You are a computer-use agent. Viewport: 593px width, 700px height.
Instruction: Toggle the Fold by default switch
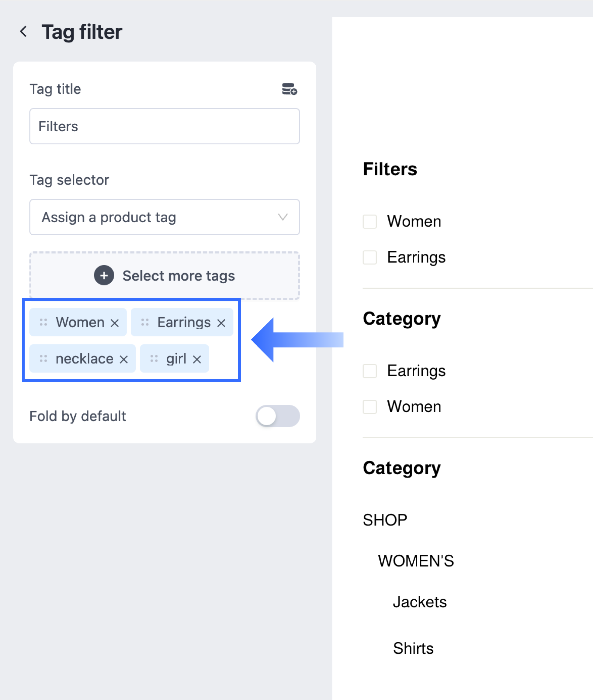[277, 416]
